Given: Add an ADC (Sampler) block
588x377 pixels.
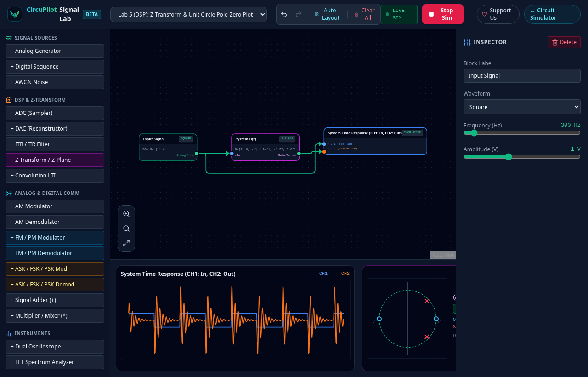Looking at the screenshot, I should [55, 113].
